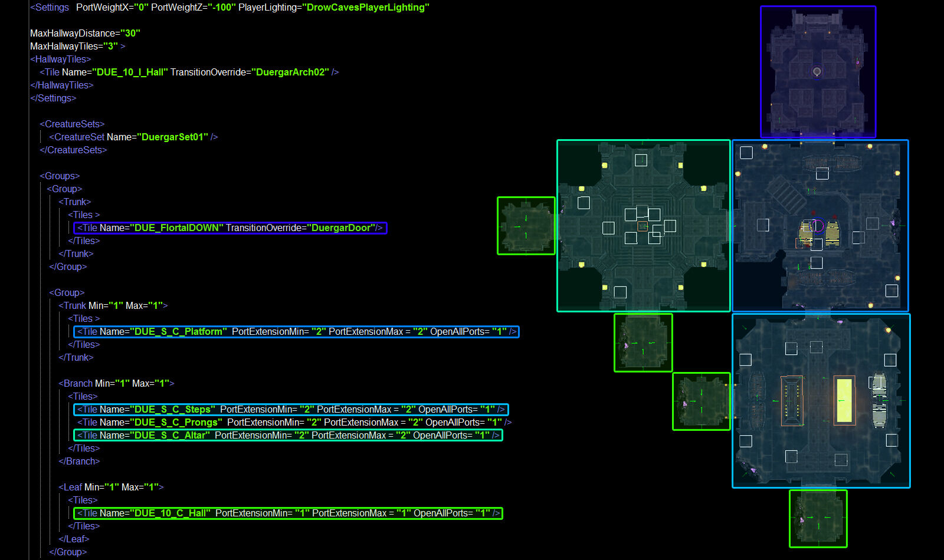Select the blue-outlined Platform map tile
Image resolution: width=944 pixels, height=560 pixels.
(820, 226)
